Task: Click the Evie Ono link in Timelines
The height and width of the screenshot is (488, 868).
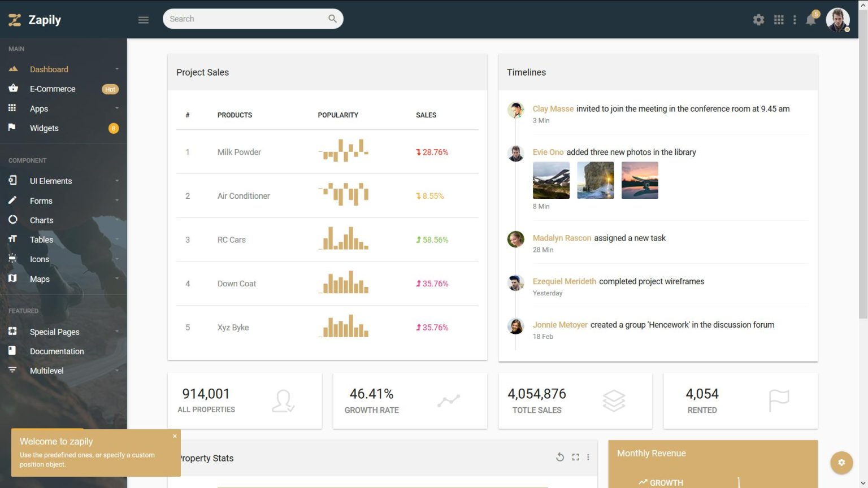Action: click(548, 152)
